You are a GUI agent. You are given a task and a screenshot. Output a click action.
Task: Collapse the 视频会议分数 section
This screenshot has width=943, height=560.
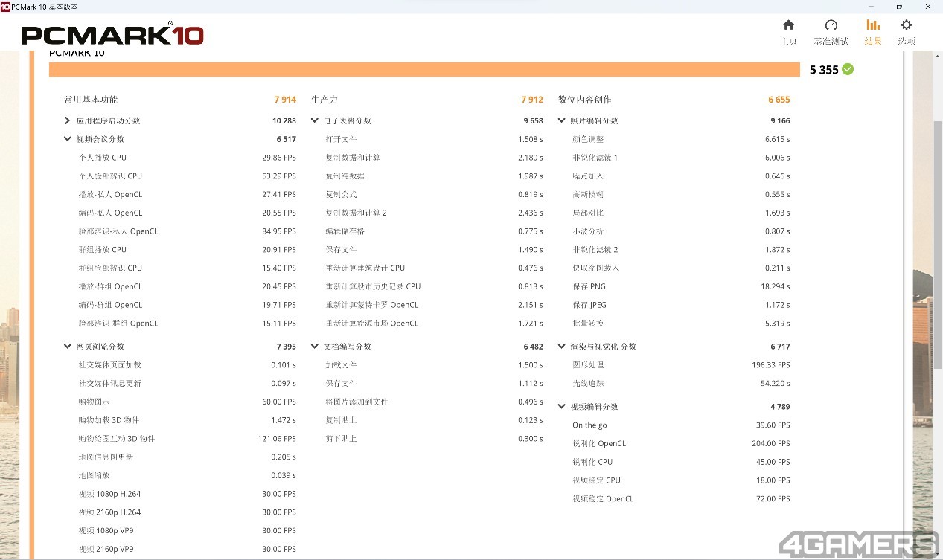(x=68, y=139)
